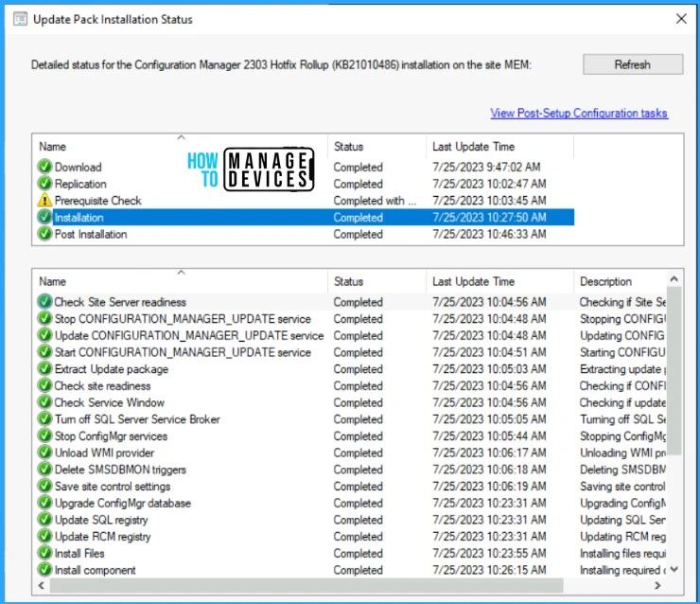
Task: Click the window icon in the title bar
Action: coord(20,19)
